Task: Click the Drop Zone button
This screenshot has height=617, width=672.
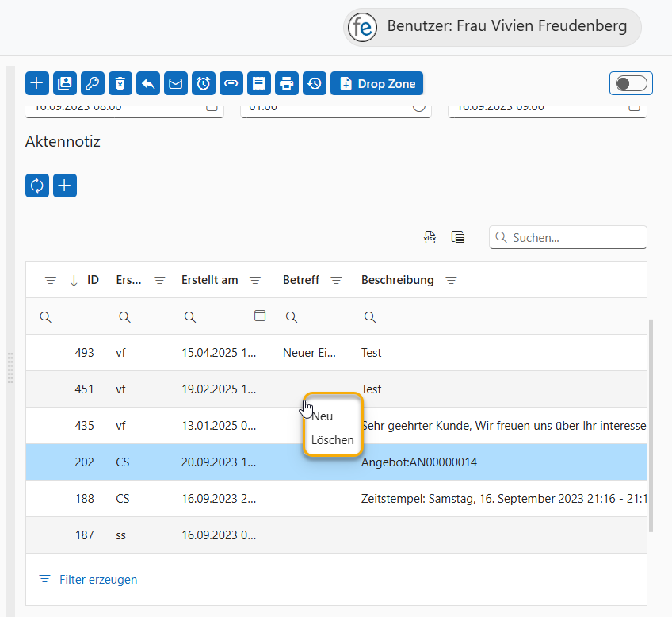Action: [x=377, y=83]
